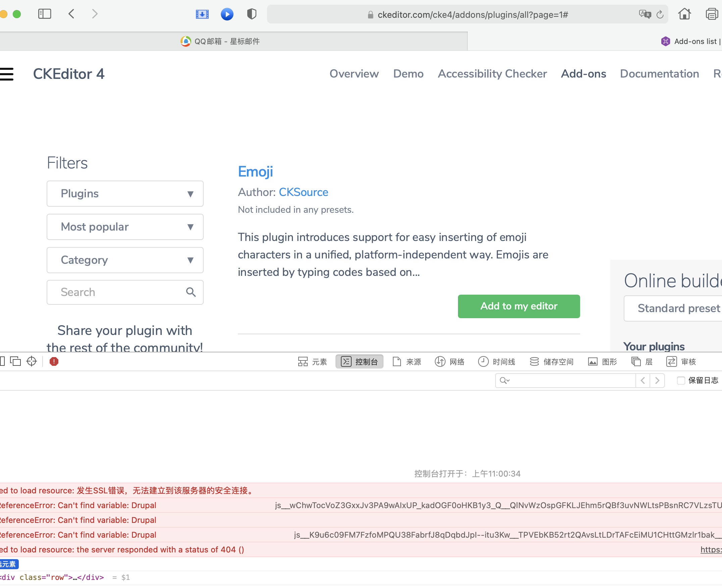Switch to the 时间线 tab
722x588 pixels.
point(497,362)
